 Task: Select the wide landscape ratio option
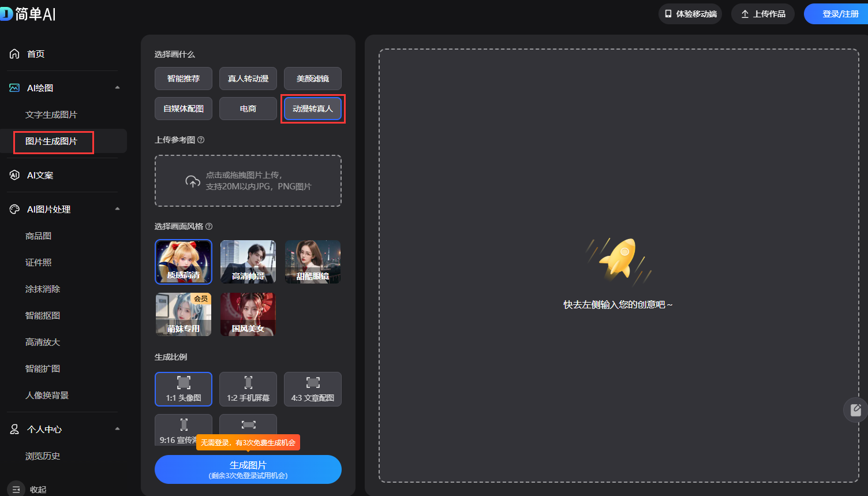point(248,424)
